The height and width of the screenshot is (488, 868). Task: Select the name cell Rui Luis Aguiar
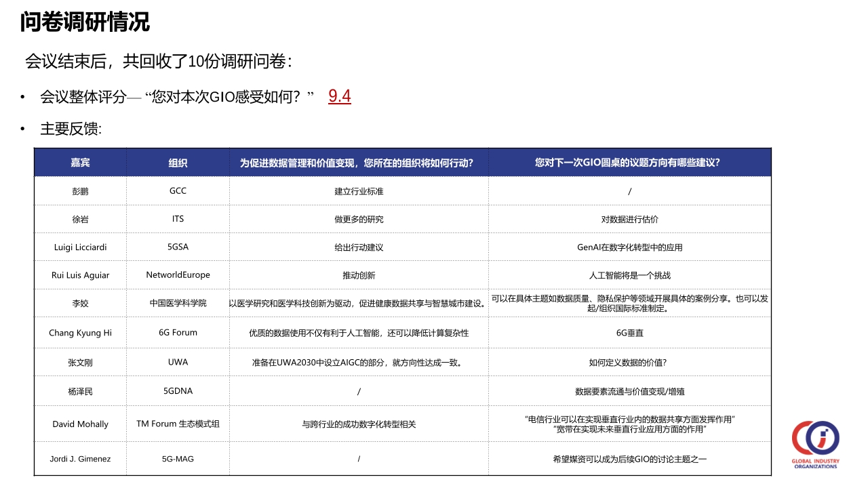coord(80,275)
